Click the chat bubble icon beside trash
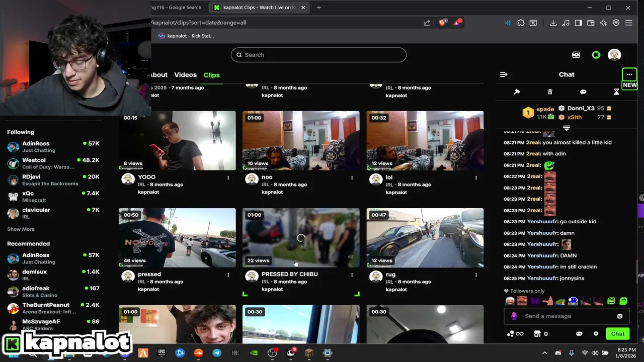Image resolution: width=644 pixels, height=362 pixels. point(583,92)
